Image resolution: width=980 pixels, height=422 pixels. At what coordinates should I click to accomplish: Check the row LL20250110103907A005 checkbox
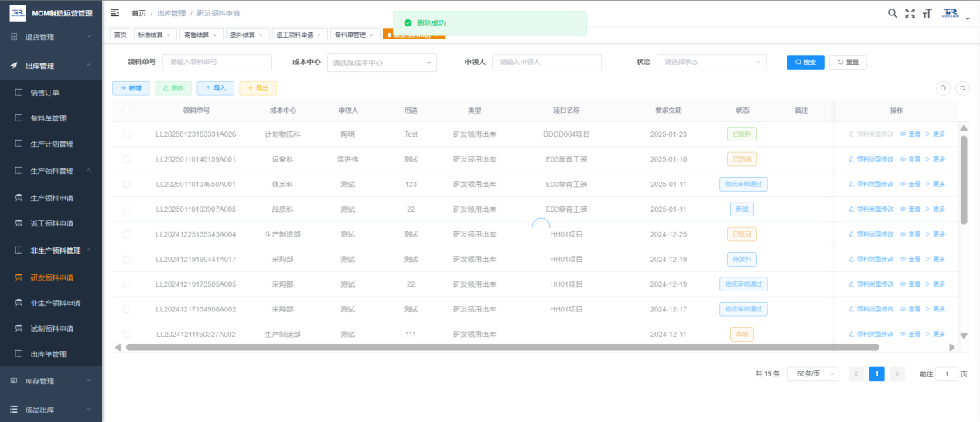(x=127, y=209)
